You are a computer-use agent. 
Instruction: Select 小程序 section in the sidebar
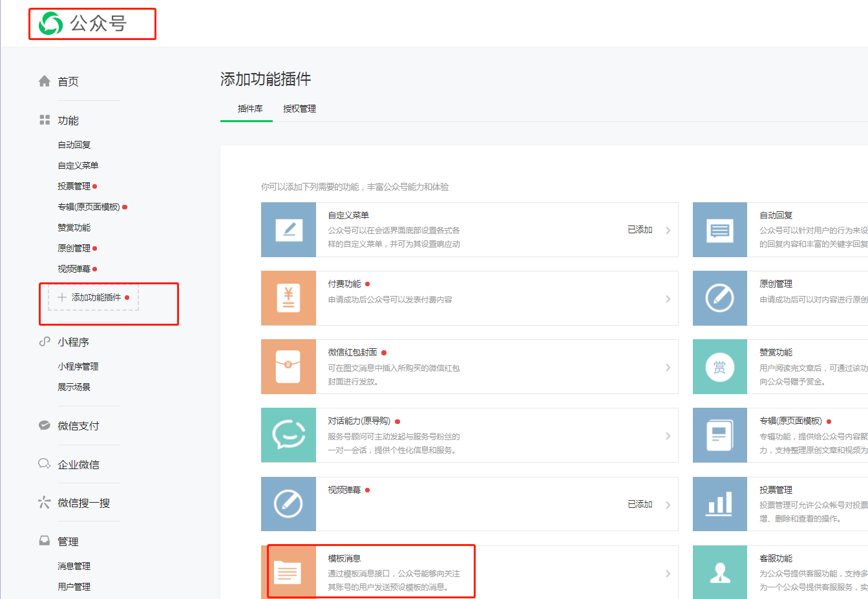73,342
